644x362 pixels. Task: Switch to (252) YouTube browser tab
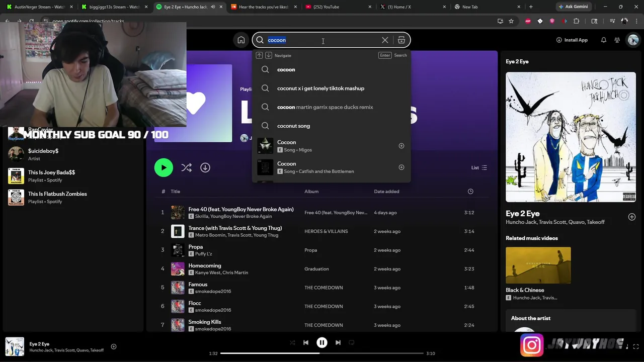coord(339,7)
